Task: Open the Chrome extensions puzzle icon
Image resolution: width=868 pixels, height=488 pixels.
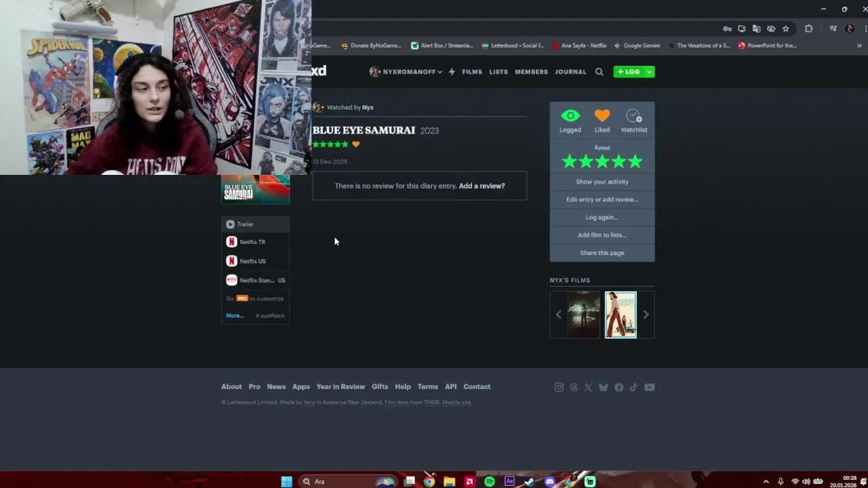Action: [x=808, y=28]
